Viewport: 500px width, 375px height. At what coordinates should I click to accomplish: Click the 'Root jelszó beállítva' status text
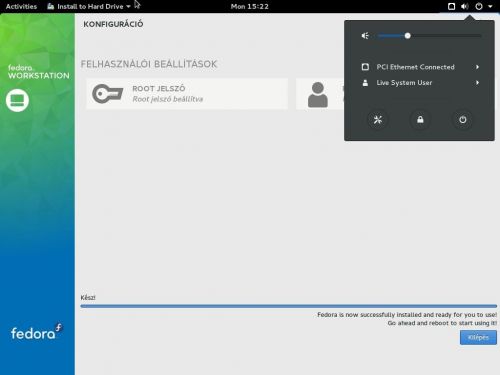[168, 99]
